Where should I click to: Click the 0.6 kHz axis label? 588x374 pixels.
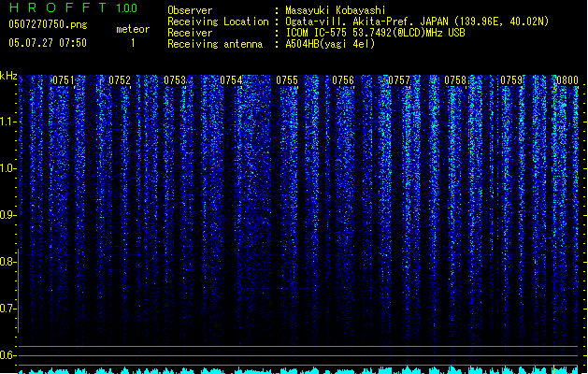[x=7, y=355]
